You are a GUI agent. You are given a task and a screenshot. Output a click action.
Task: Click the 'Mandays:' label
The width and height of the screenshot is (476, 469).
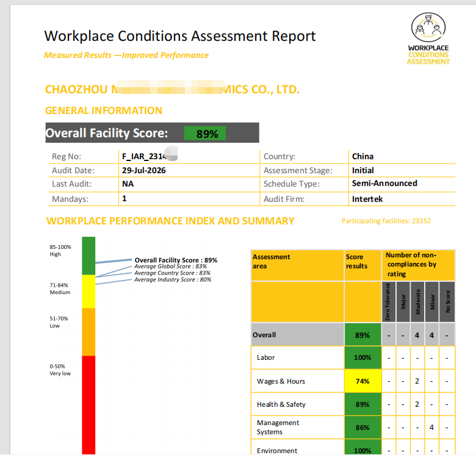[x=70, y=199]
